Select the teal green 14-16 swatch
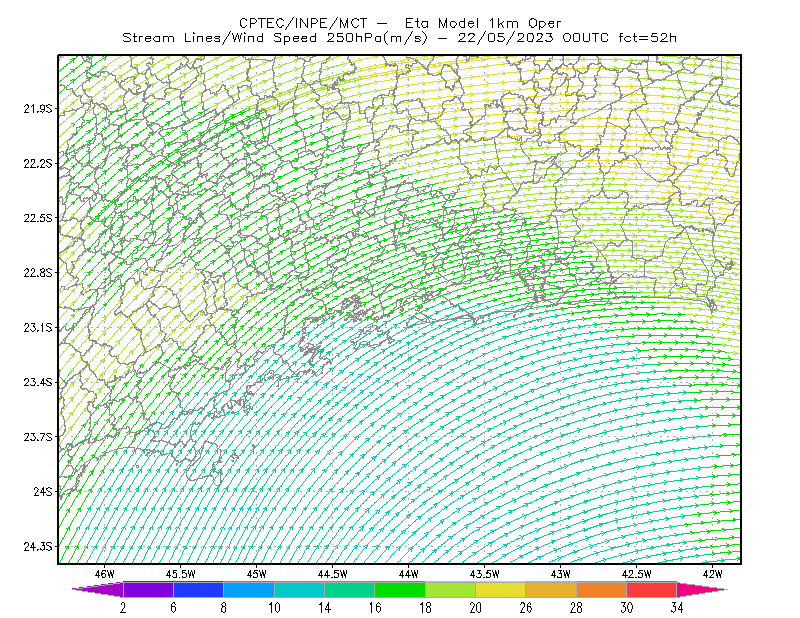800x618 pixels. click(349, 589)
